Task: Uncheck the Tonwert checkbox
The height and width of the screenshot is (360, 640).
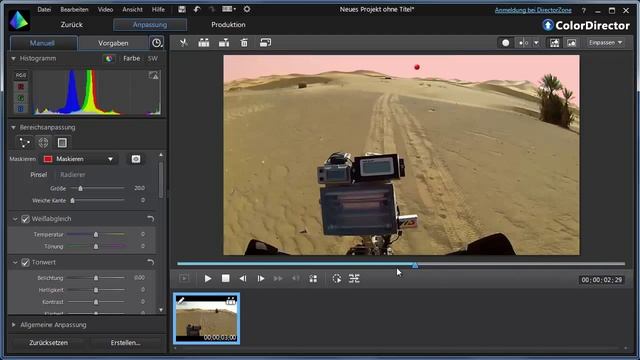Action: click(x=25, y=262)
